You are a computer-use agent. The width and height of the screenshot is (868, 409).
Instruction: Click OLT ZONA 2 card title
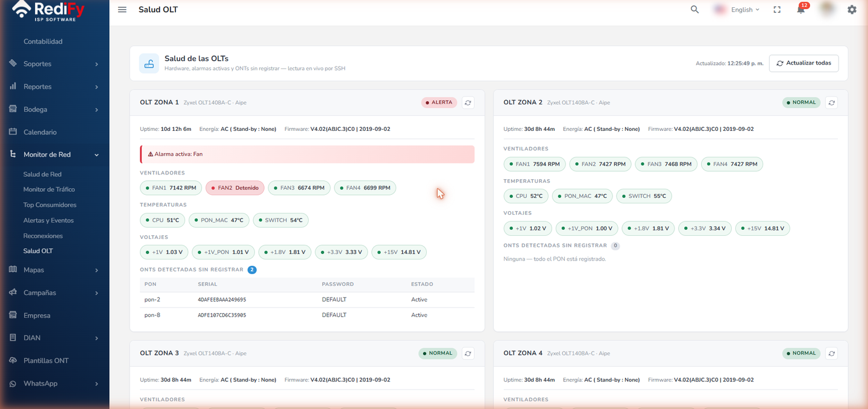[x=523, y=103]
